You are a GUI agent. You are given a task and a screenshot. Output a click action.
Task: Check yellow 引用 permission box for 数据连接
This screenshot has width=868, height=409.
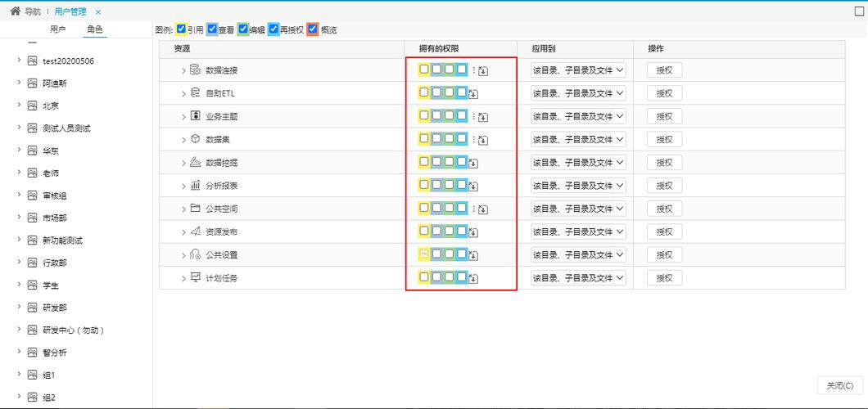[424, 70]
